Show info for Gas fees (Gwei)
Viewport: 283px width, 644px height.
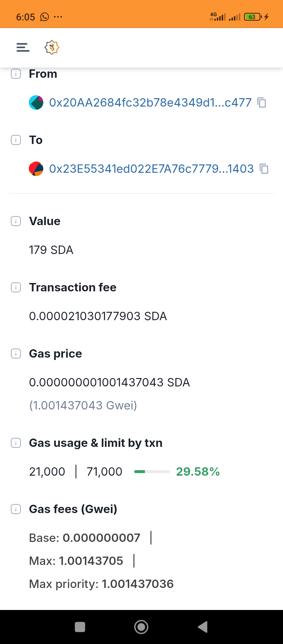pyautogui.click(x=16, y=509)
